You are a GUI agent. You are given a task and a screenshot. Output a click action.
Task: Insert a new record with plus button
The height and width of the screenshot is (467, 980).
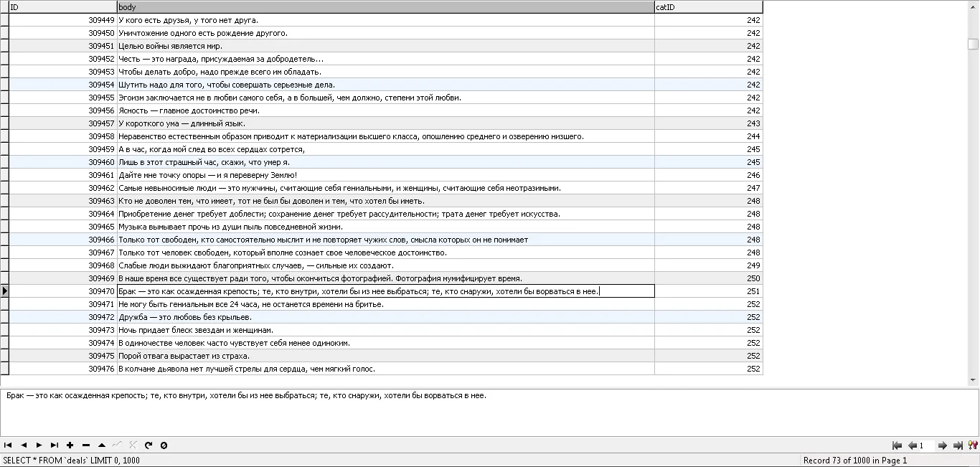[70, 445]
